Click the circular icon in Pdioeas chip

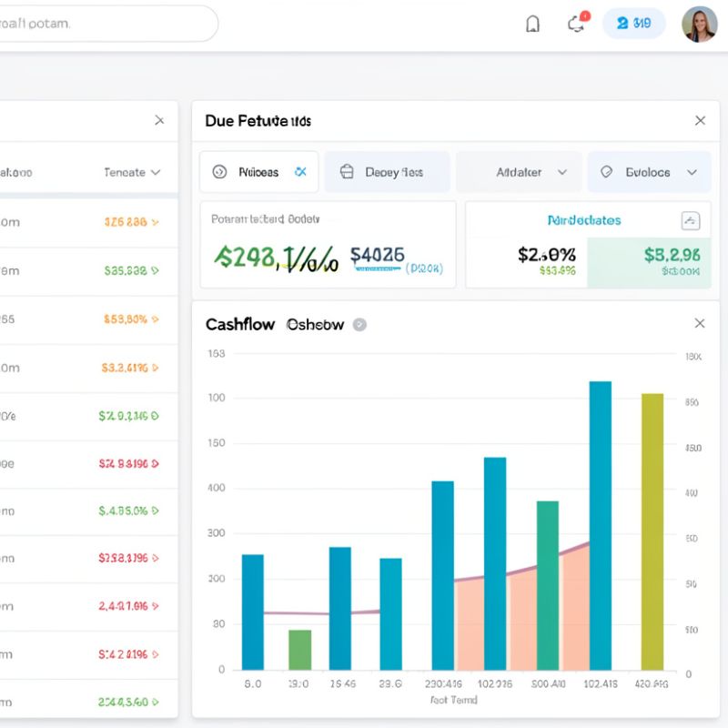[219, 172]
